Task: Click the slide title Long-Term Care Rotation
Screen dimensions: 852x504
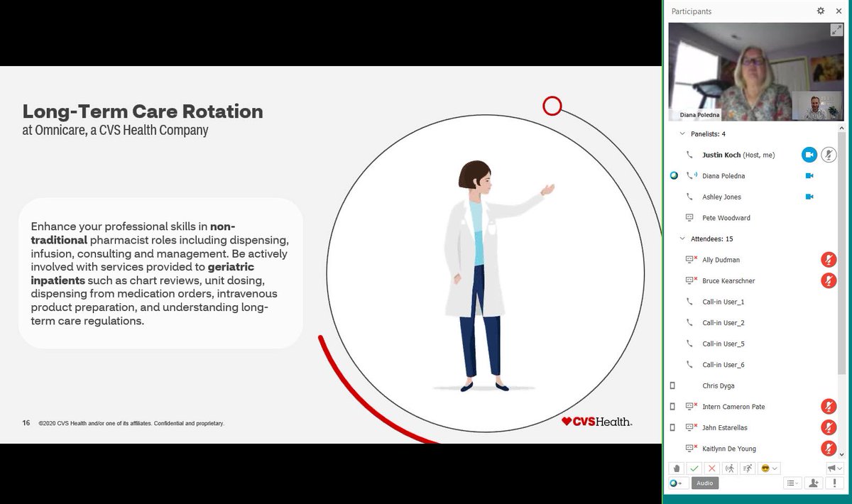Action: [143, 111]
